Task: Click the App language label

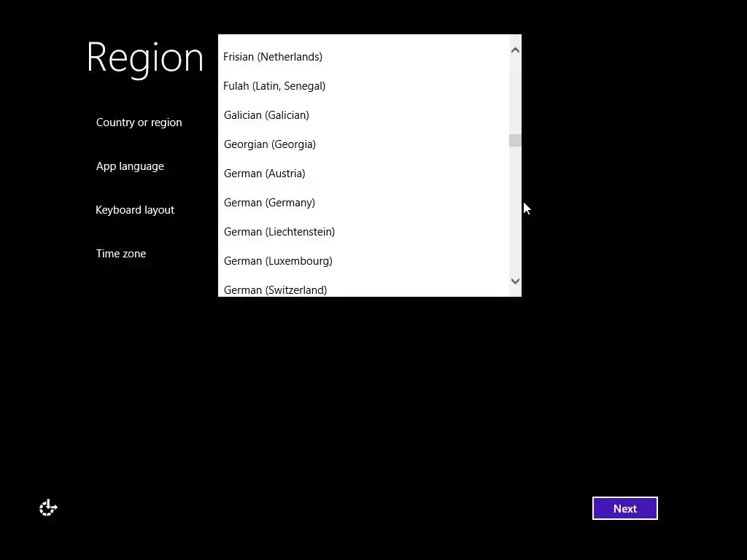Action: click(x=130, y=166)
